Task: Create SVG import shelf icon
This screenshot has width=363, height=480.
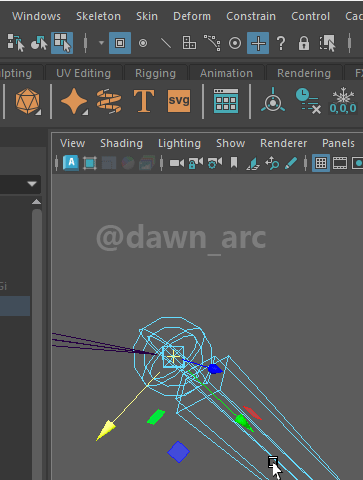Action: tap(179, 101)
